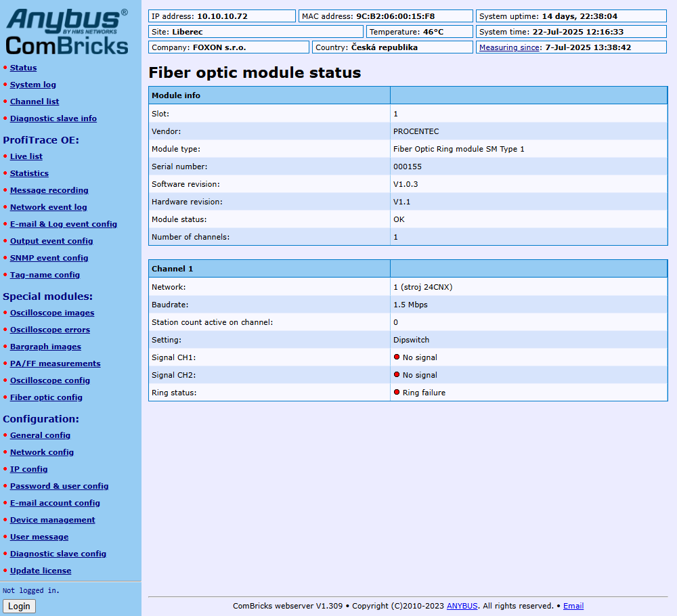Click red status dot for Signal CH2
Image resolution: width=677 pixels, height=616 pixels.
pyautogui.click(x=397, y=375)
